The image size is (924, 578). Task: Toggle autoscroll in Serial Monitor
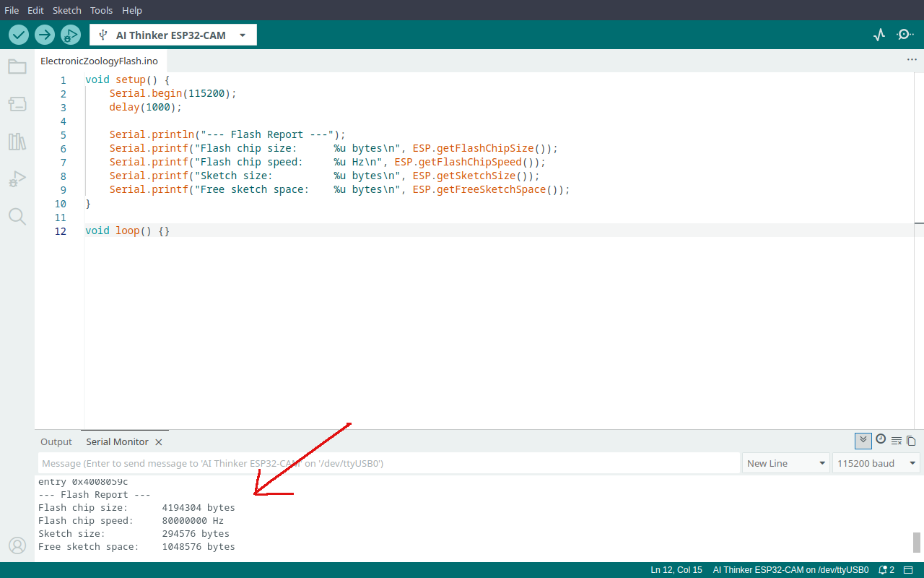tap(863, 441)
